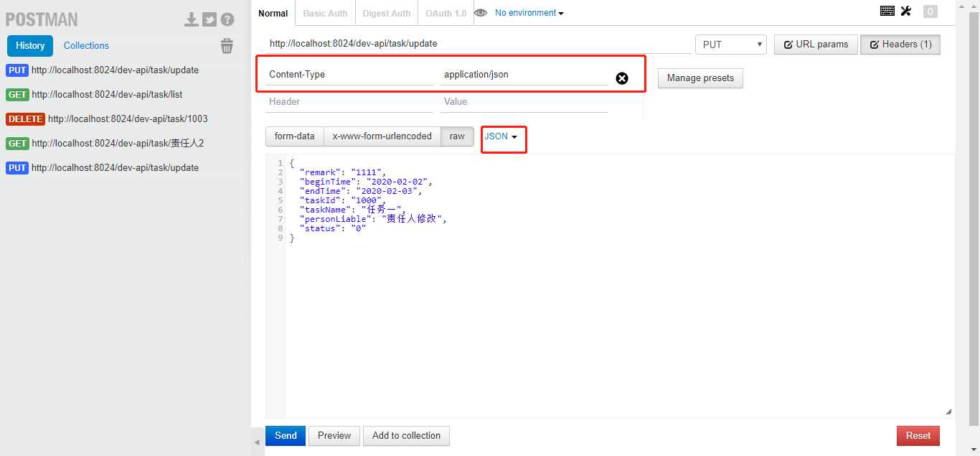Click the eye icon for environment quick look
This screenshot has width=980, height=456.
coord(481,13)
